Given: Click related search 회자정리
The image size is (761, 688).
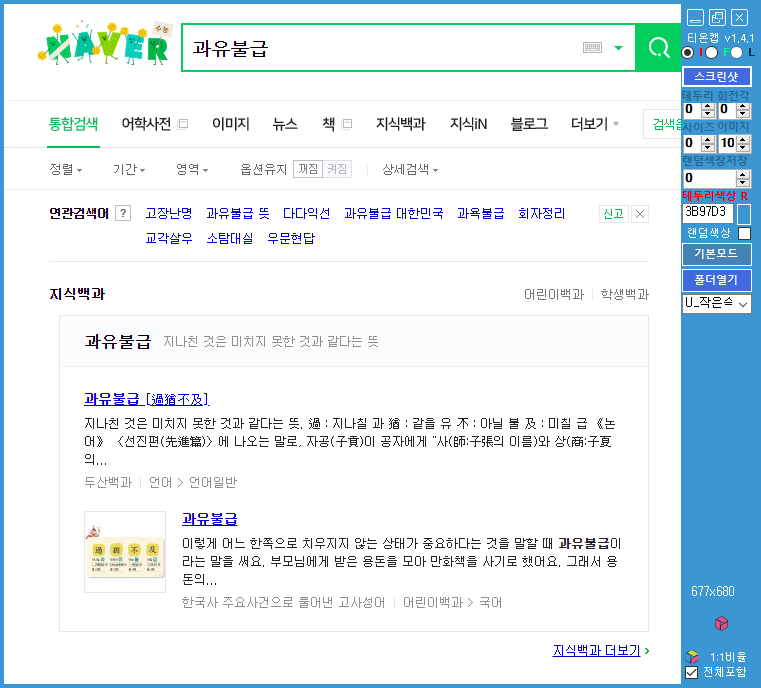Looking at the screenshot, I should click(x=542, y=213).
